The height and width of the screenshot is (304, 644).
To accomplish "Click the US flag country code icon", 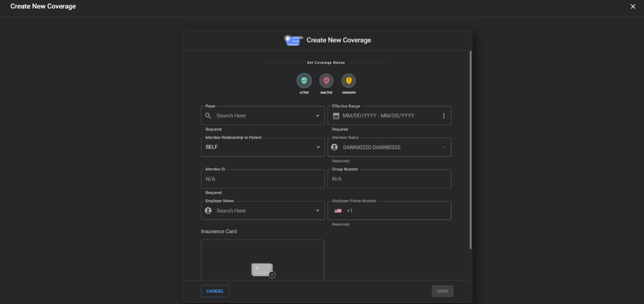I will coord(338,211).
